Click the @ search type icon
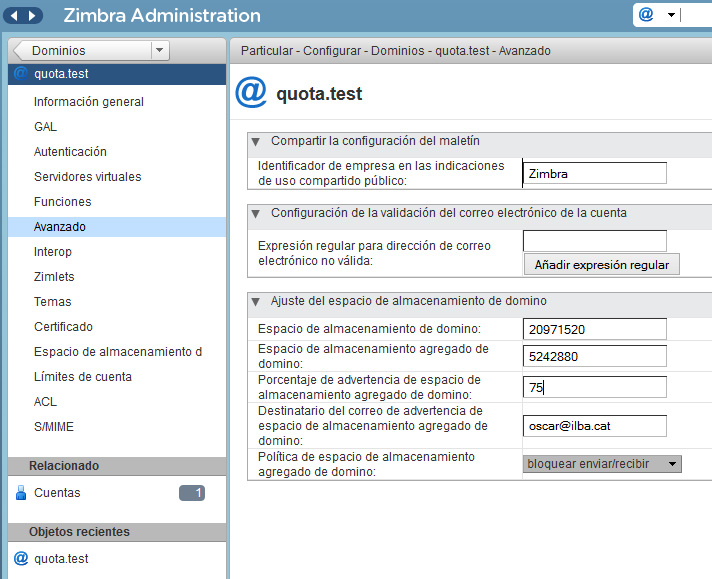 [646, 15]
